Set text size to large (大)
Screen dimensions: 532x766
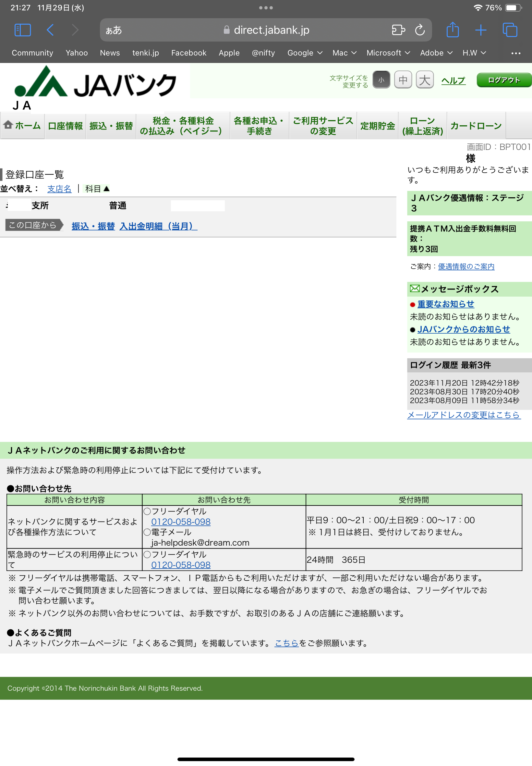pyautogui.click(x=425, y=80)
